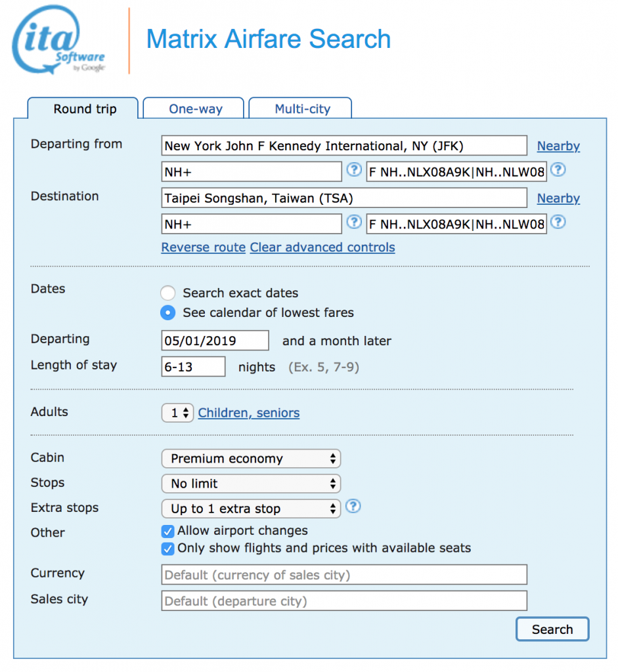Select the Search exact dates option
This screenshot has width=618, height=672.
coord(167,293)
